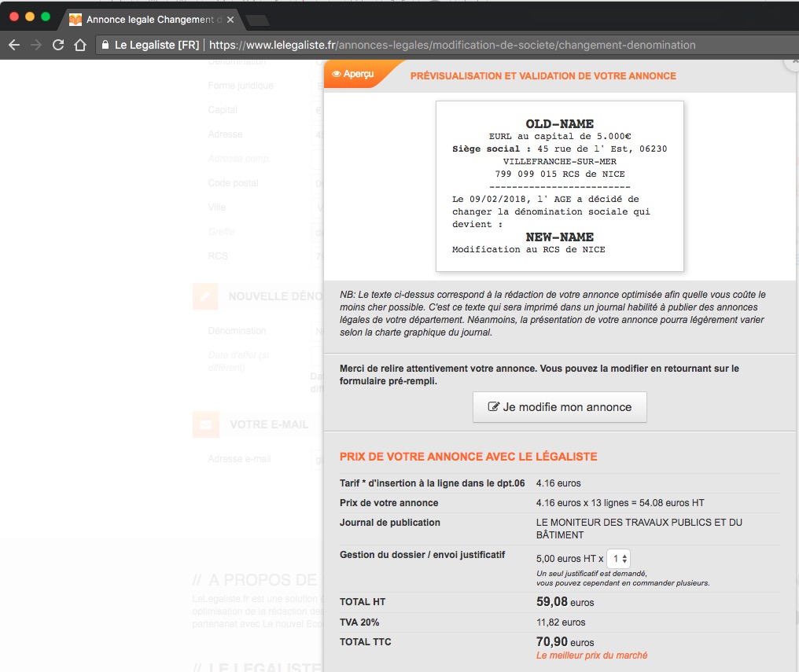Click the 'PRÉVISUALISATION ET VALIDATION DE VOTRE ANNONCE' heading
This screenshot has width=799, height=672.
pos(543,76)
